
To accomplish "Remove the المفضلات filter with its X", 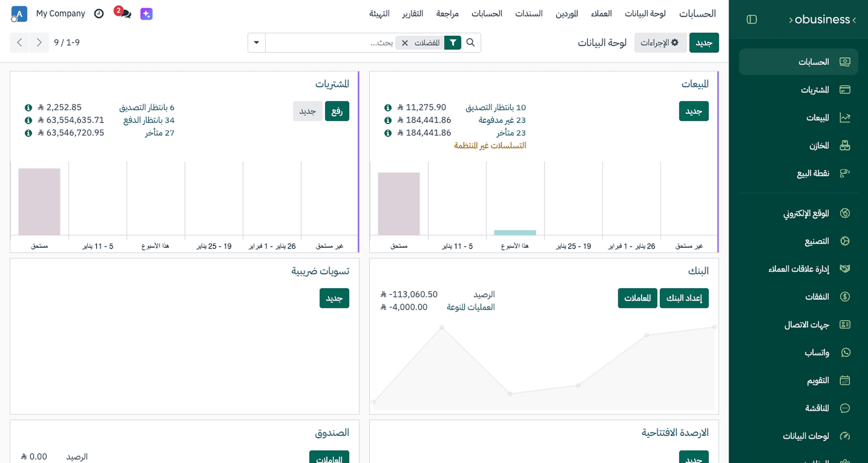I will (x=404, y=43).
